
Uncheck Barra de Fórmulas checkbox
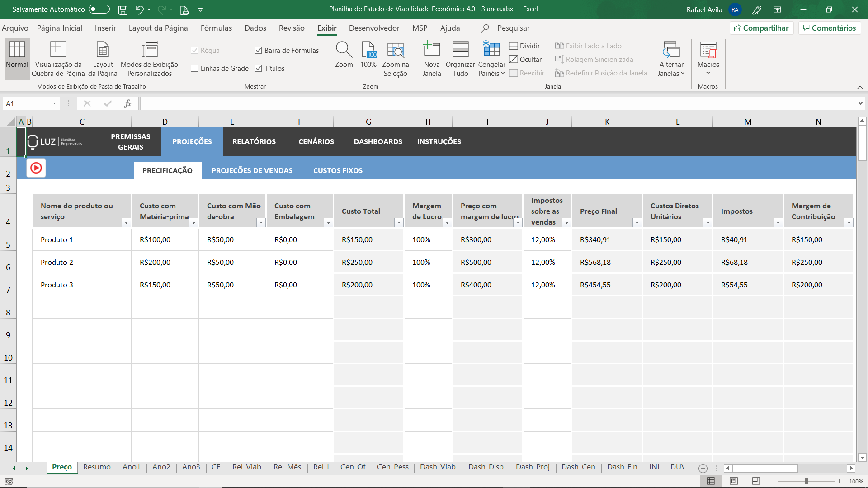point(258,51)
